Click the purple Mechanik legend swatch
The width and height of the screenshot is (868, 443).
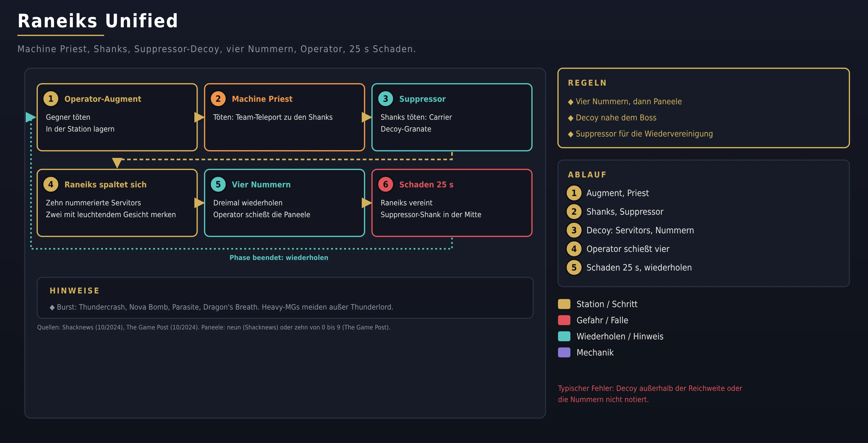(x=564, y=353)
